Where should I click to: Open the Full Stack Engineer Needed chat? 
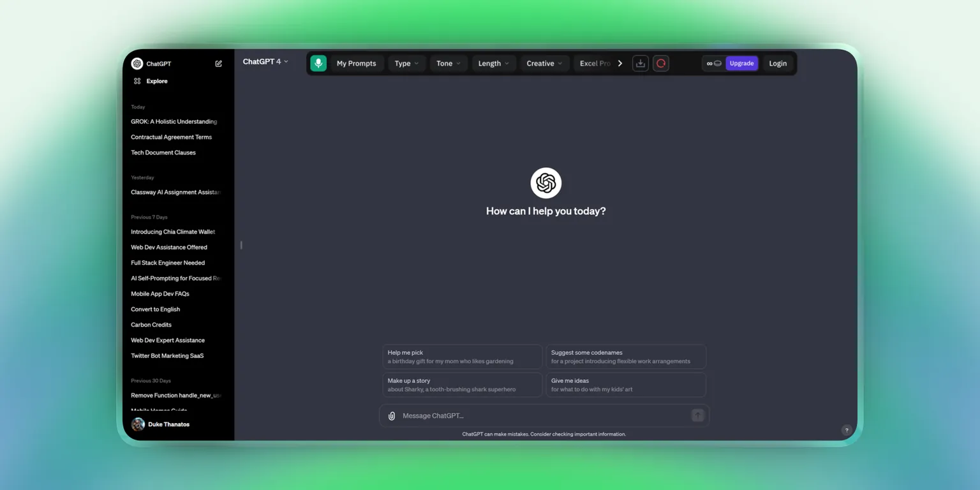[168, 263]
